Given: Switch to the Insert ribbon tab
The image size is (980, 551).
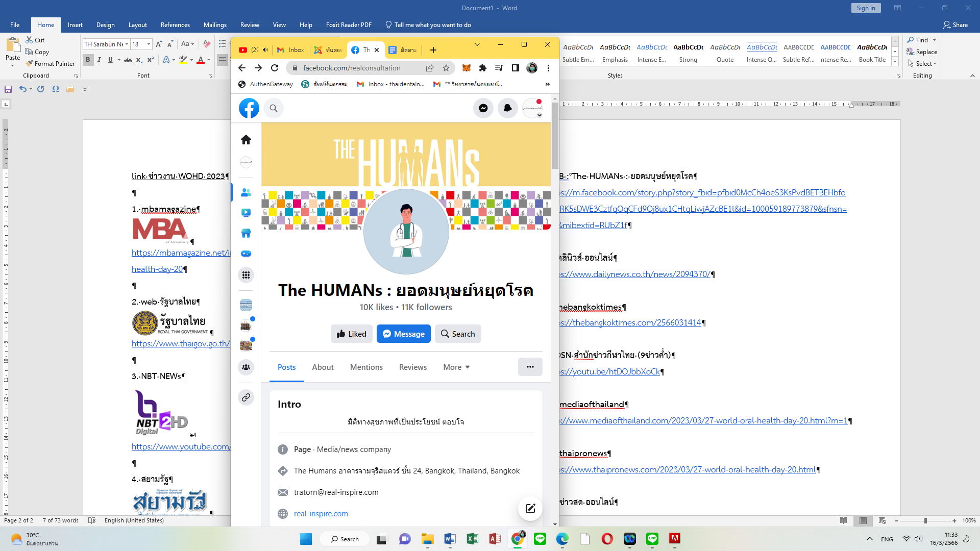Looking at the screenshot, I should point(75,24).
